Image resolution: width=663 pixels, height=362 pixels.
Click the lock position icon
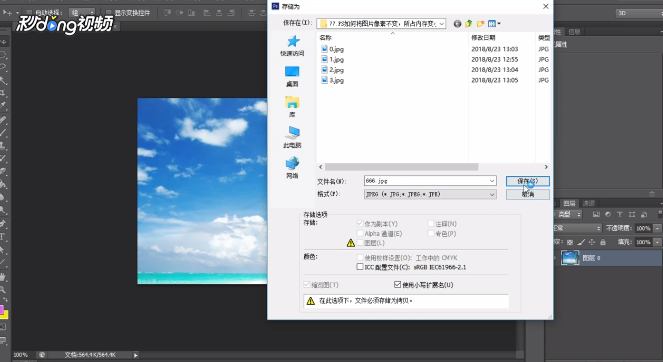coord(592,242)
